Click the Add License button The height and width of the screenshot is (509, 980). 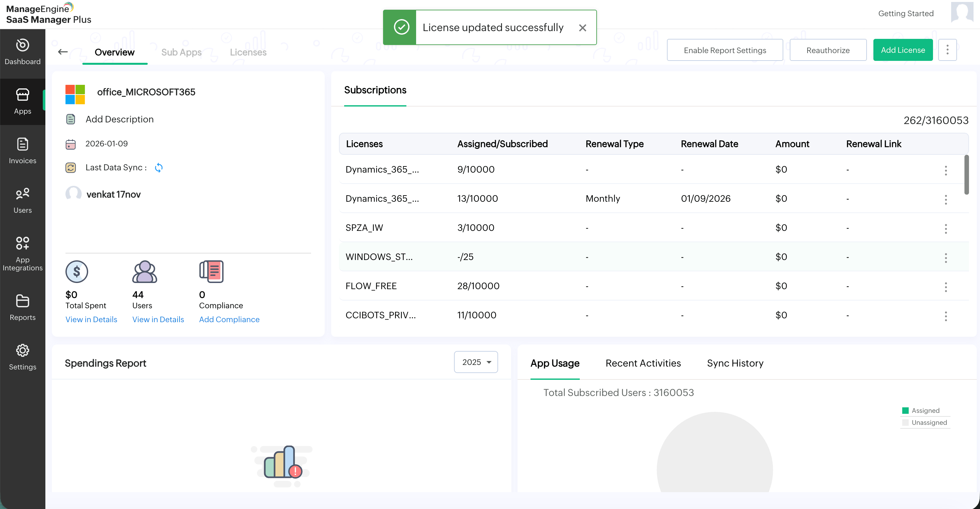903,50
